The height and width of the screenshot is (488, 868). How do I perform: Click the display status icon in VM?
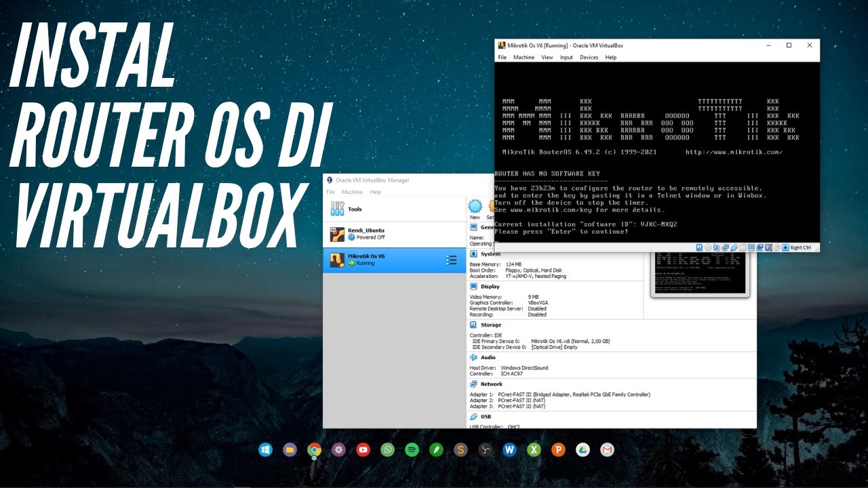(751, 247)
